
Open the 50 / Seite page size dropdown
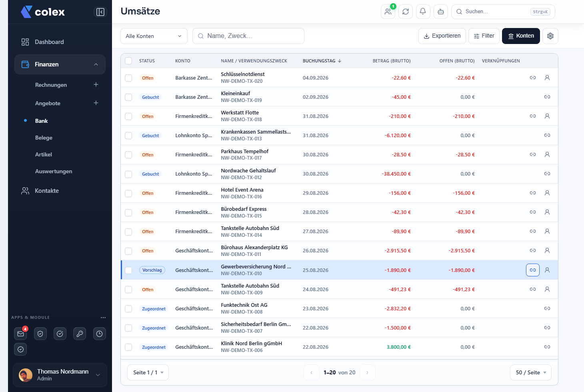coord(531,372)
